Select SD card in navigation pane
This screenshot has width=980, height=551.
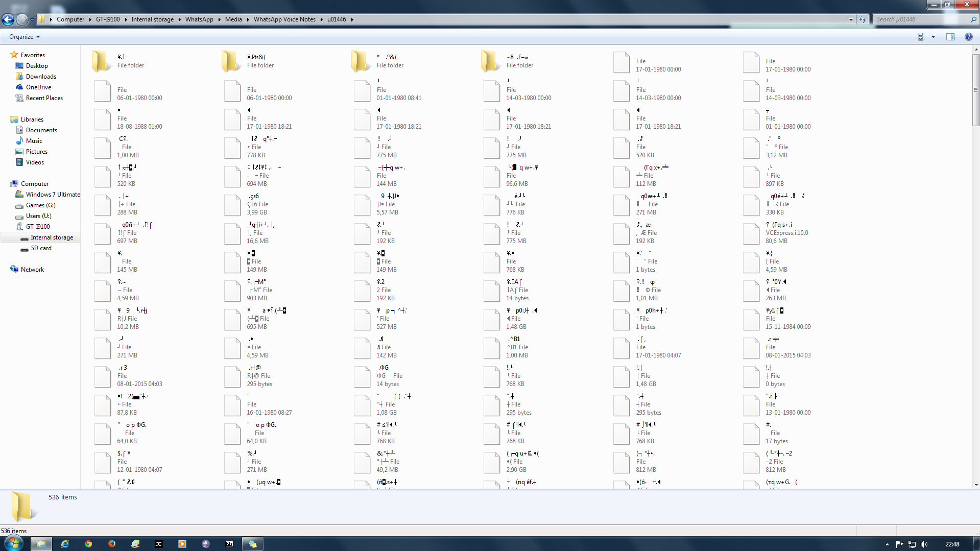[x=41, y=248]
